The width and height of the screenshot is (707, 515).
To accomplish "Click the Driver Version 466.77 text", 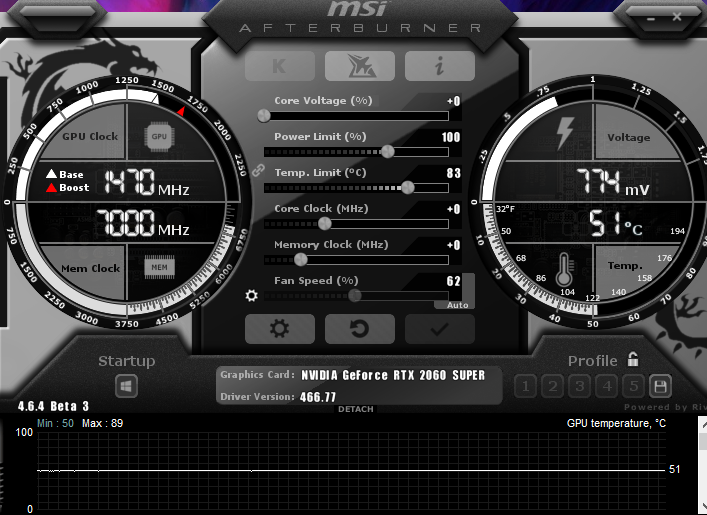I will click(x=318, y=397).
